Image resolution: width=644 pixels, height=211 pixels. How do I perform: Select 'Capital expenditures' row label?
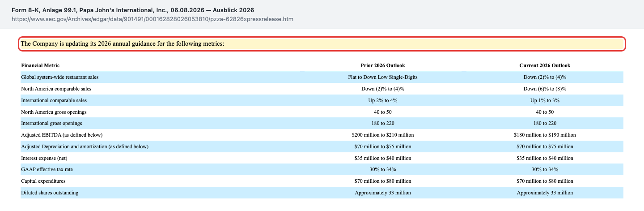click(43, 181)
